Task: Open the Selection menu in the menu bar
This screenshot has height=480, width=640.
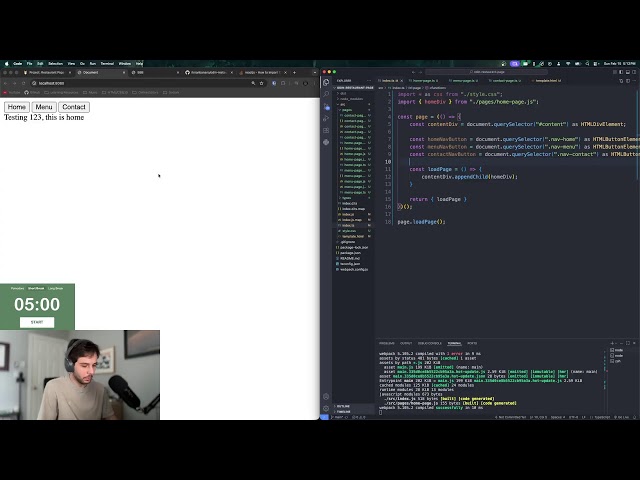Action: point(56,64)
